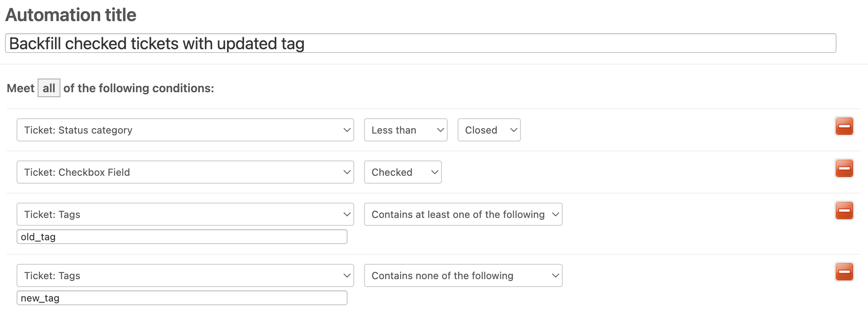Open the Checked value dropdown
Viewport: 868px width, 311px height.
(x=403, y=172)
